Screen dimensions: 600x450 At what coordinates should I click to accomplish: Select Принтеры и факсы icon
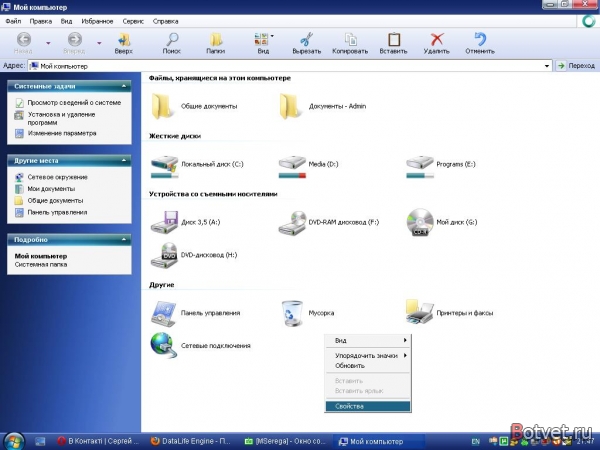[x=420, y=313]
